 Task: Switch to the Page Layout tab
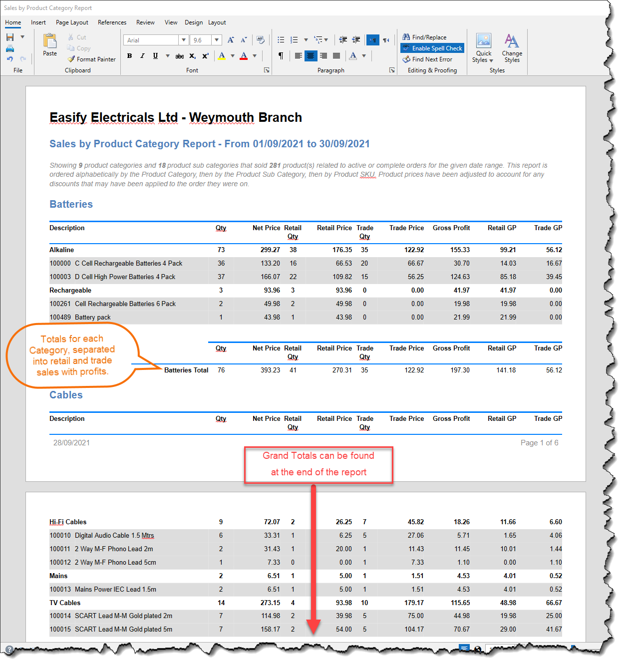coord(72,22)
